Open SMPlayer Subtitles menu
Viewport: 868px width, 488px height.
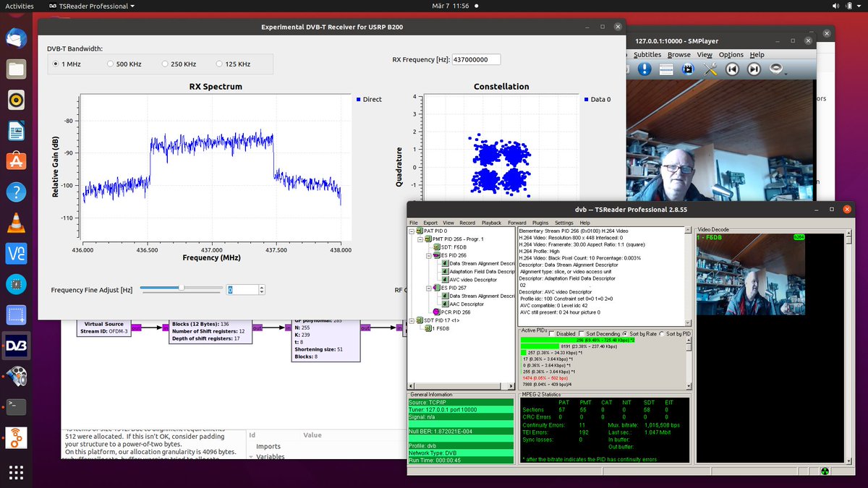(x=647, y=55)
